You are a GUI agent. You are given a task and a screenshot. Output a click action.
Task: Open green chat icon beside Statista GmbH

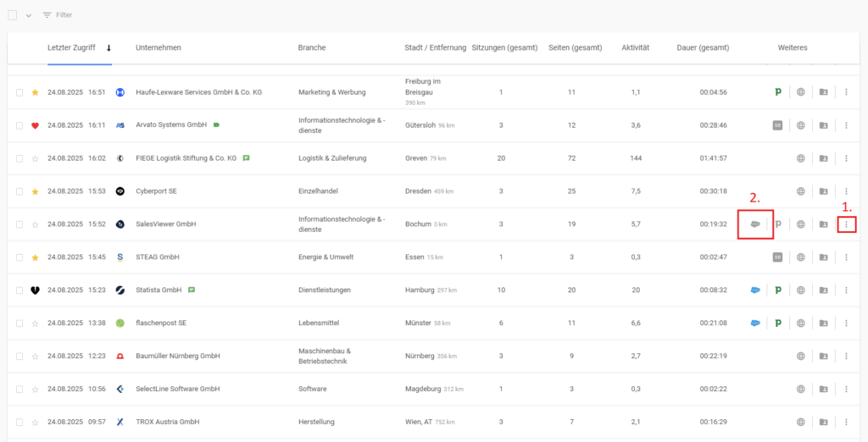coord(192,290)
